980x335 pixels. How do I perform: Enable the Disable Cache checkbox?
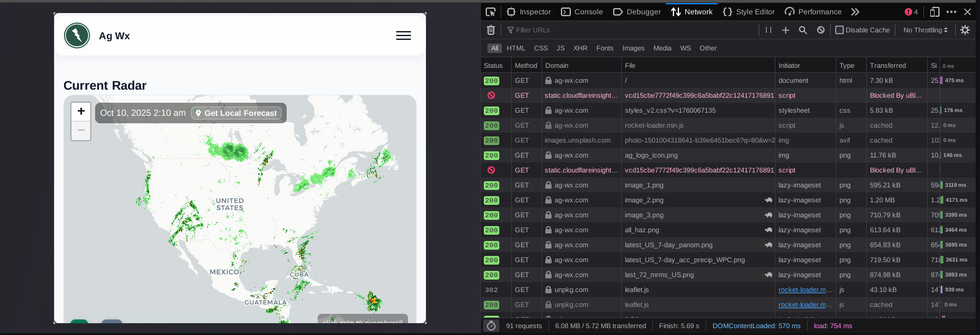[839, 30]
